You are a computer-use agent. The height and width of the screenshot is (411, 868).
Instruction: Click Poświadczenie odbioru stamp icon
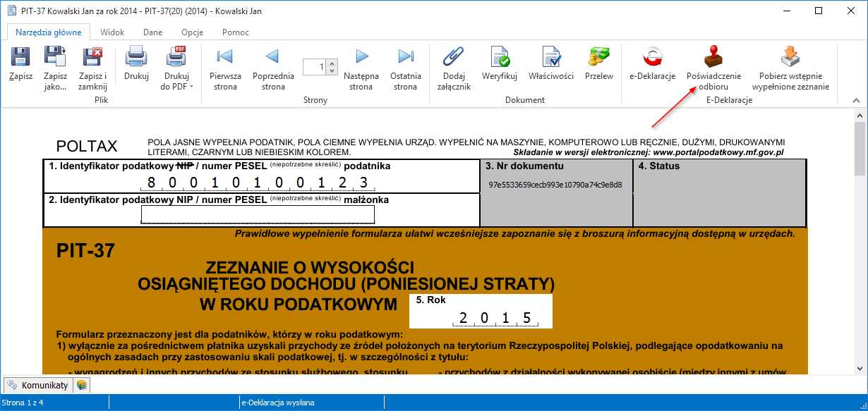[713, 56]
